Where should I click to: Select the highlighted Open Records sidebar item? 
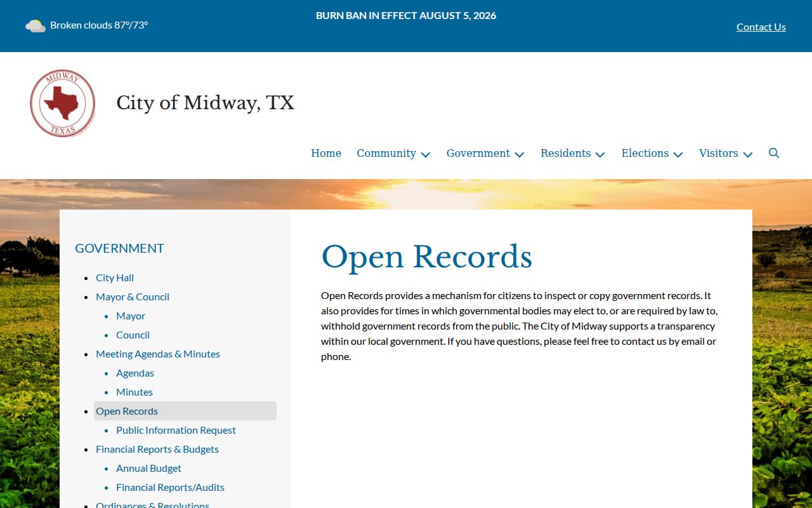click(x=185, y=411)
